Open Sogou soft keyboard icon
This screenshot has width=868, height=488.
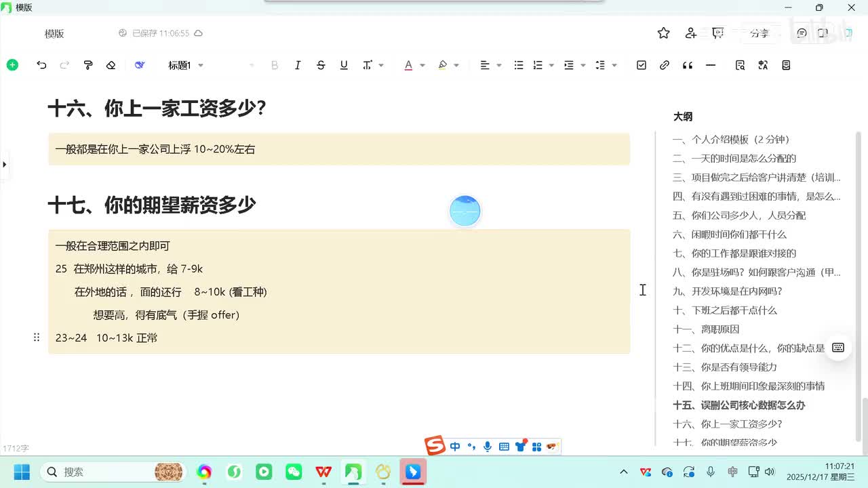pyautogui.click(x=504, y=447)
